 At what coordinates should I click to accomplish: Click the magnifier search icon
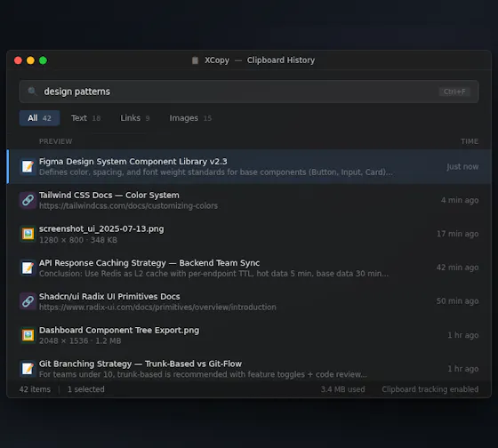tap(32, 92)
